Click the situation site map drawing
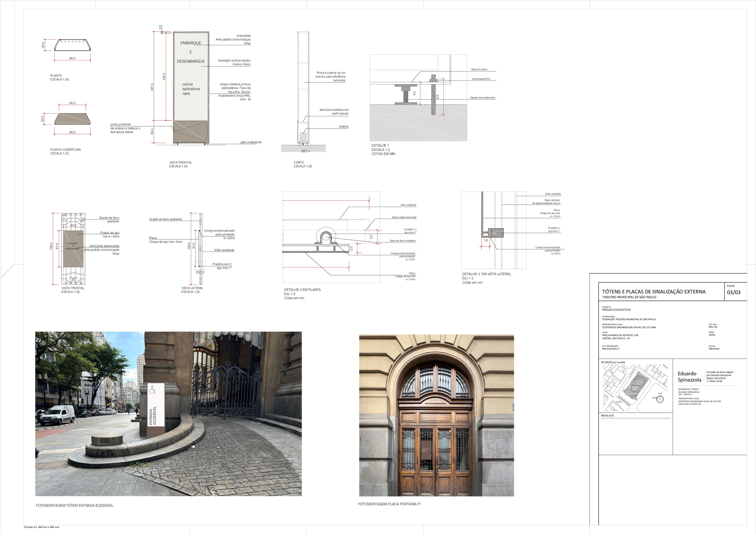The height and width of the screenshot is (534, 756). pos(635,388)
